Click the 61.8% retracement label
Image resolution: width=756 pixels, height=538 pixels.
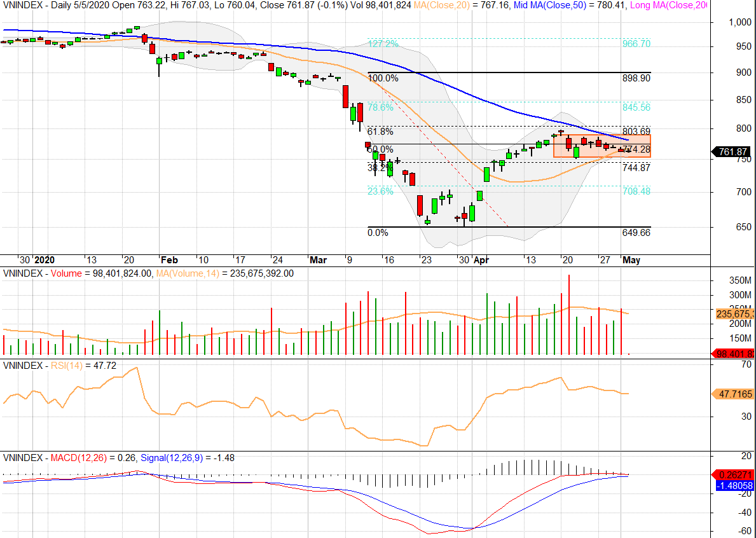[x=380, y=132]
